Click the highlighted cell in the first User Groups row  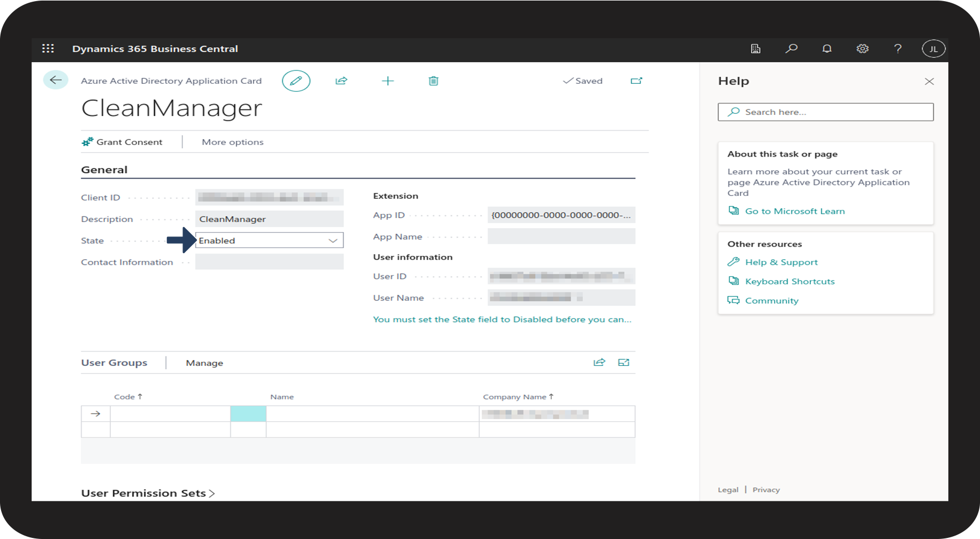248,414
